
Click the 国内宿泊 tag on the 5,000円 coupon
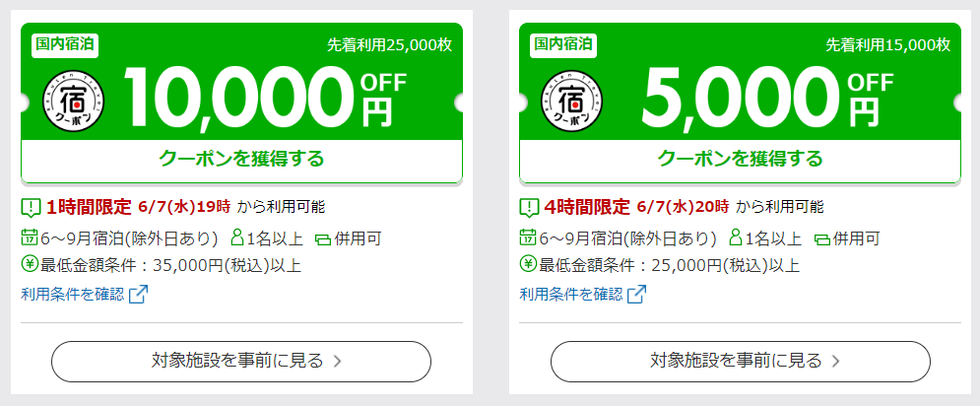(x=563, y=45)
